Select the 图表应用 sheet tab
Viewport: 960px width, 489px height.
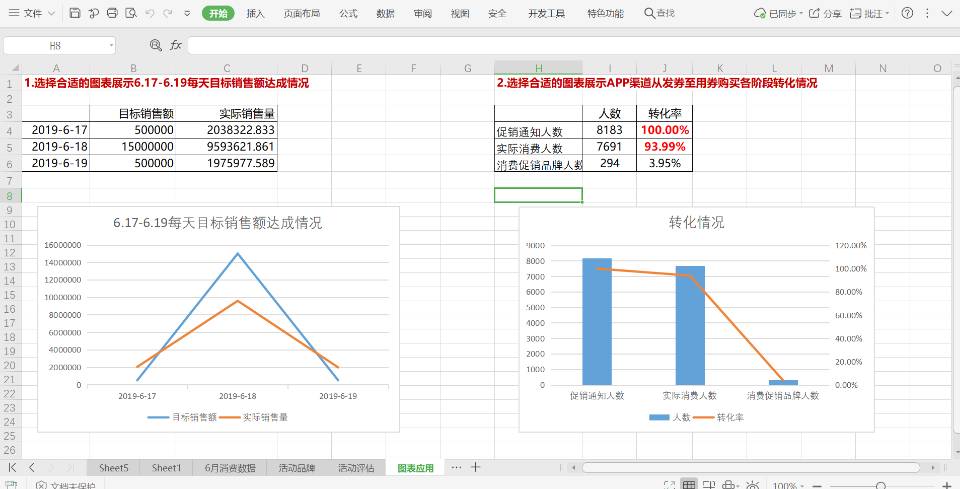[415, 468]
